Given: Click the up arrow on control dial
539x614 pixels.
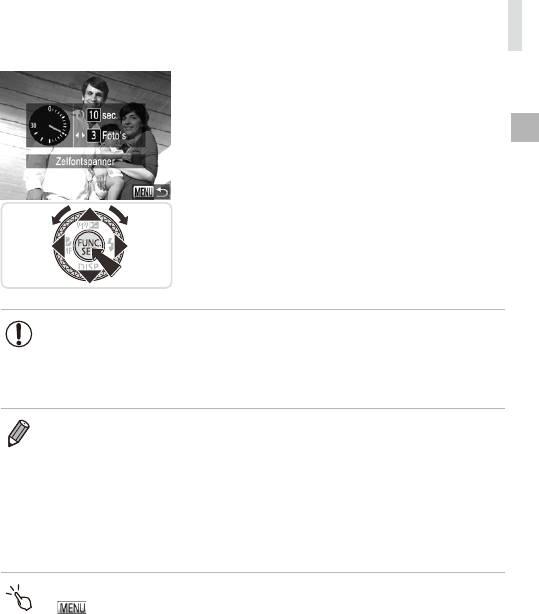Looking at the screenshot, I should click(90, 215).
